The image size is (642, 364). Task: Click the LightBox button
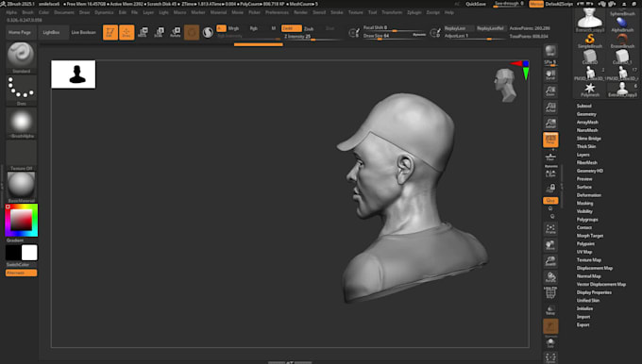51,32
